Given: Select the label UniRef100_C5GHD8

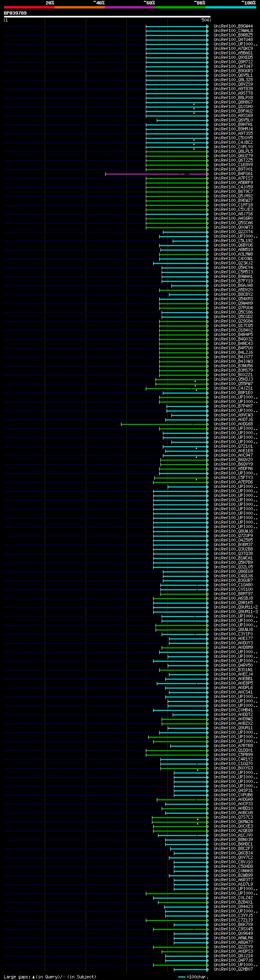Looking at the screenshot, I should point(233,867).
